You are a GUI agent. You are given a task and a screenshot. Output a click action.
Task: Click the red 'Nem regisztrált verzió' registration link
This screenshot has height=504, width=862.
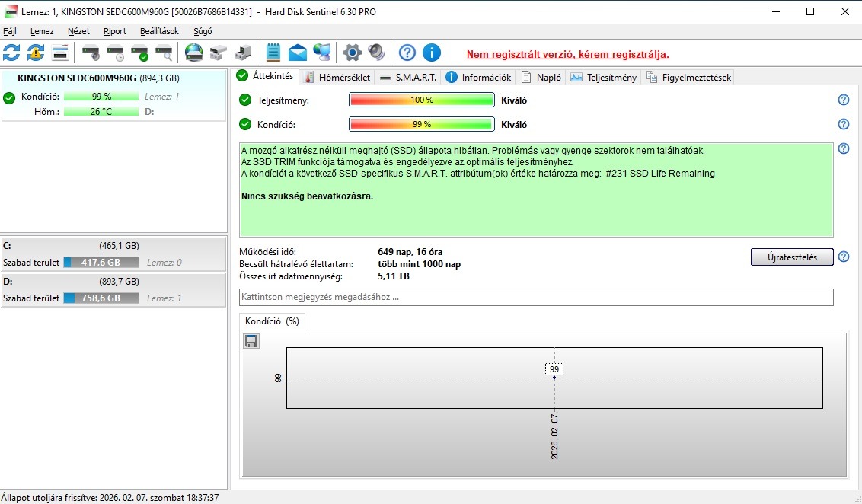[568, 54]
